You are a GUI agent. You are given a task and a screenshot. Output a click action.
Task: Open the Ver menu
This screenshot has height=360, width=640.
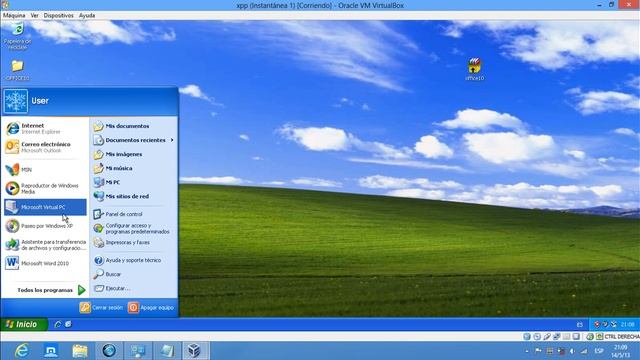tap(34, 15)
